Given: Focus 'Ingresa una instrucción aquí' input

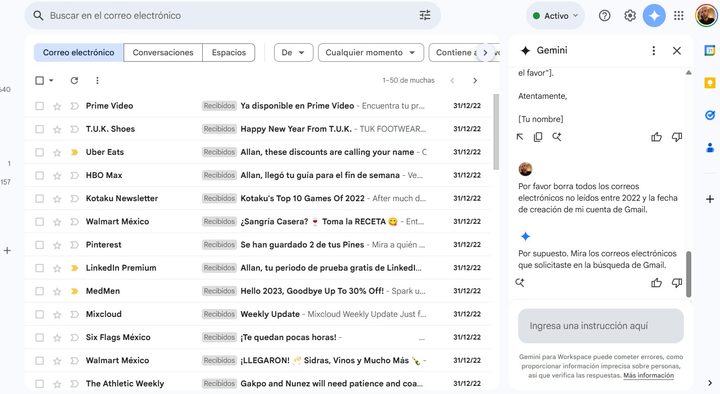Looking at the screenshot, I should coord(601,326).
